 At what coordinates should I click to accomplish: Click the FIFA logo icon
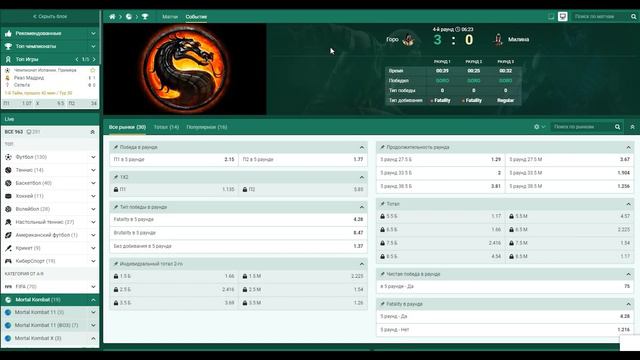tap(8, 287)
